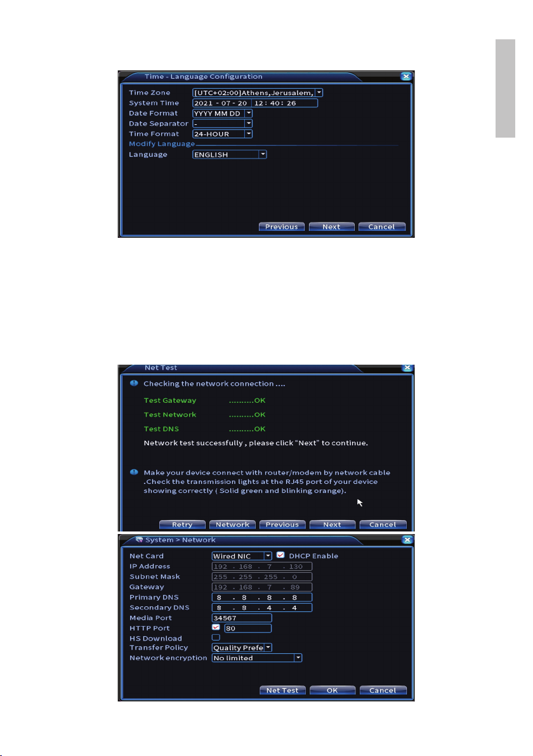
Task: Toggle the DHCP Enable checkbox
Action: [x=280, y=556]
